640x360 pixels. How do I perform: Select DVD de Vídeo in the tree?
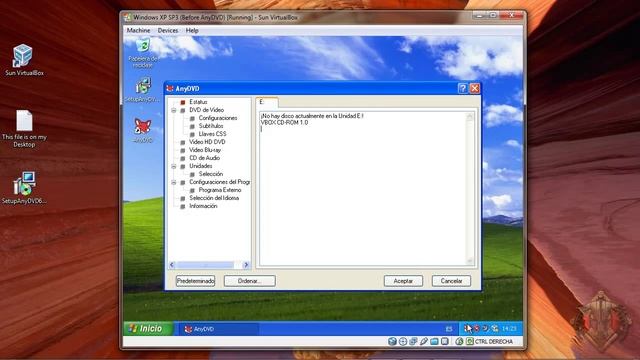(x=207, y=110)
